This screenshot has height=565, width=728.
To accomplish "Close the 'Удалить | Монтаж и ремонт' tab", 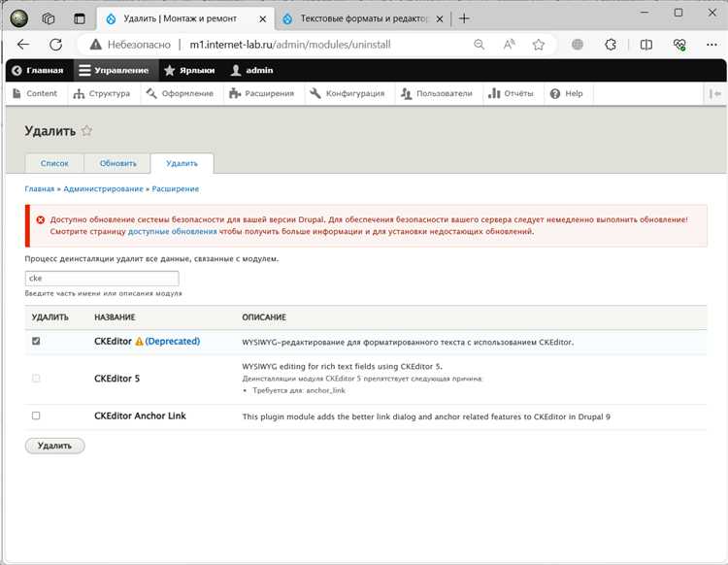I will tap(262, 19).
